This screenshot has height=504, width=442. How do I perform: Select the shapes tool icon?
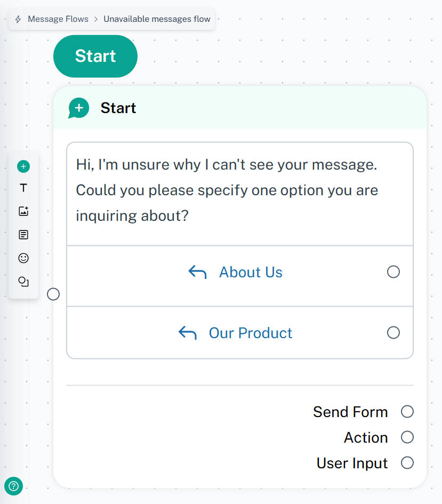[x=23, y=282]
